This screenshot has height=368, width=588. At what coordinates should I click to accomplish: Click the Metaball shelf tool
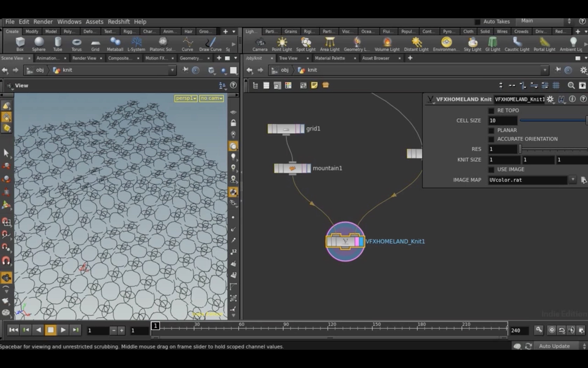115,44
